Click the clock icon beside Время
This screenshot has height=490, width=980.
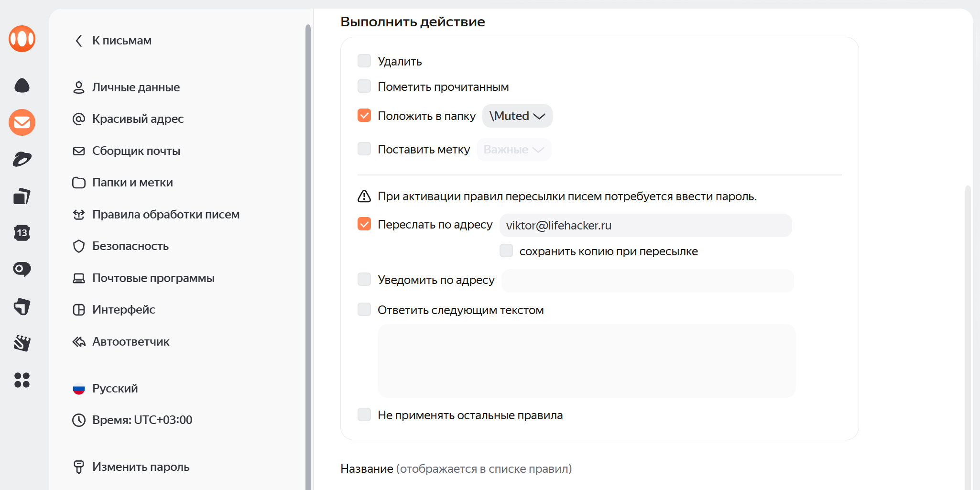pyautogui.click(x=79, y=420)
